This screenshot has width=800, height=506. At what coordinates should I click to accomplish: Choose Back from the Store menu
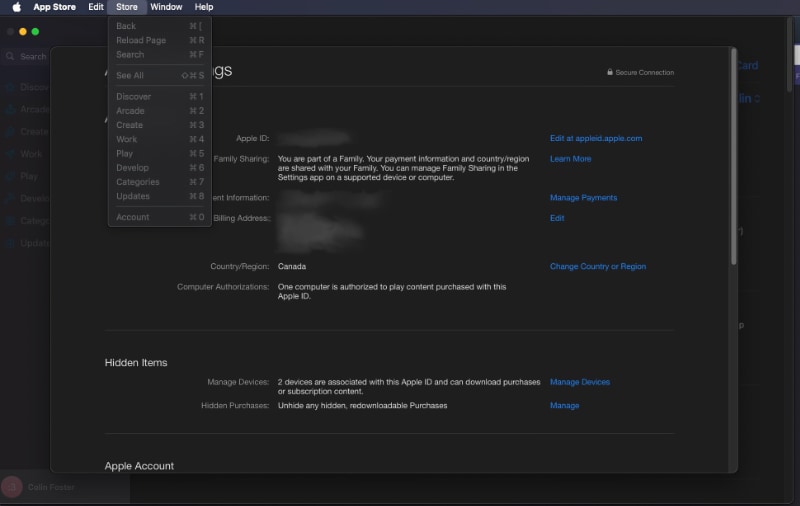tap(160, 26)
